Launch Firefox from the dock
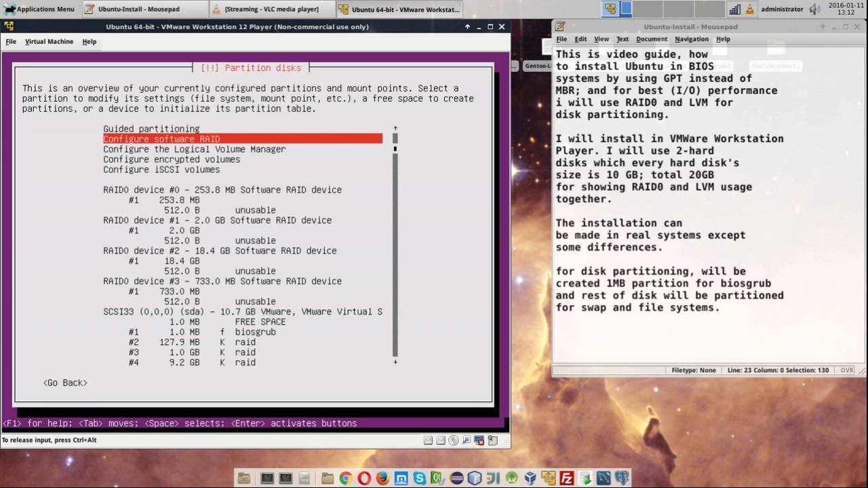The image size is (868, 488). (382, 478)
